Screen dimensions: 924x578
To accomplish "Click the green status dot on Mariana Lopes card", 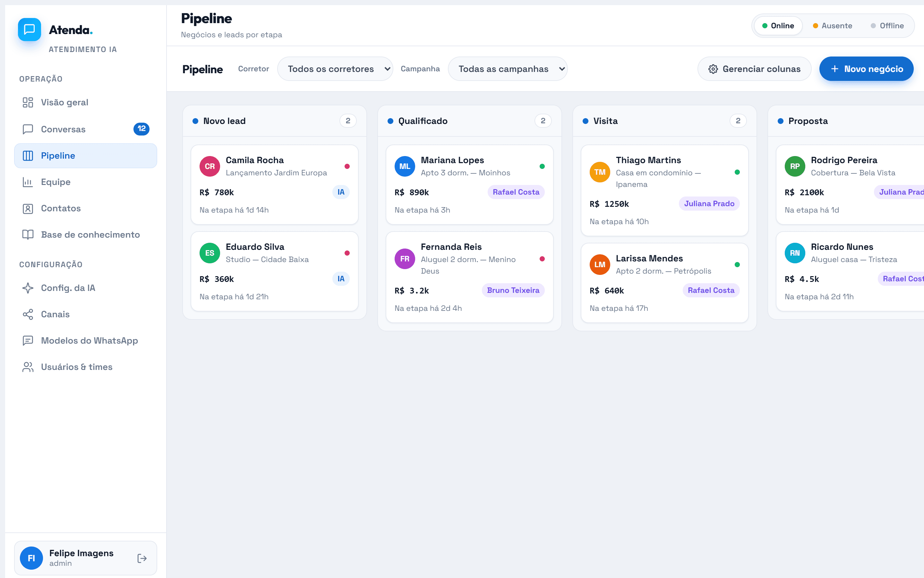I will (542, 166).
